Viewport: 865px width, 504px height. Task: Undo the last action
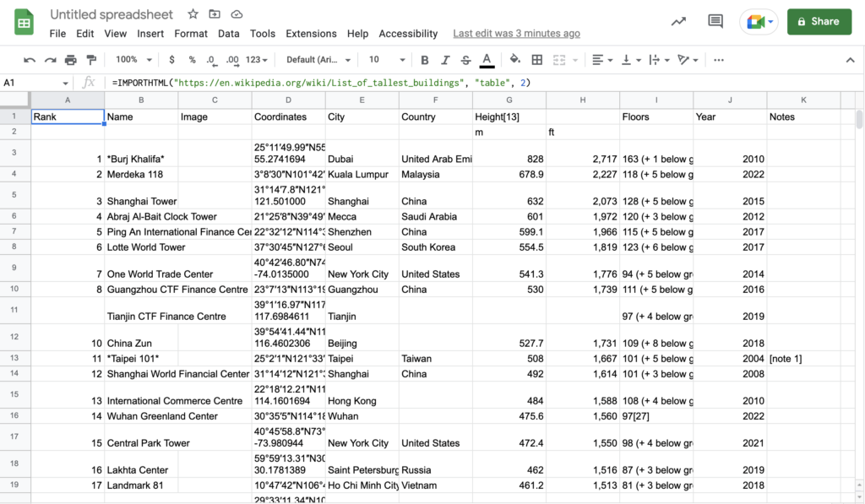click(x=30, y=60)
